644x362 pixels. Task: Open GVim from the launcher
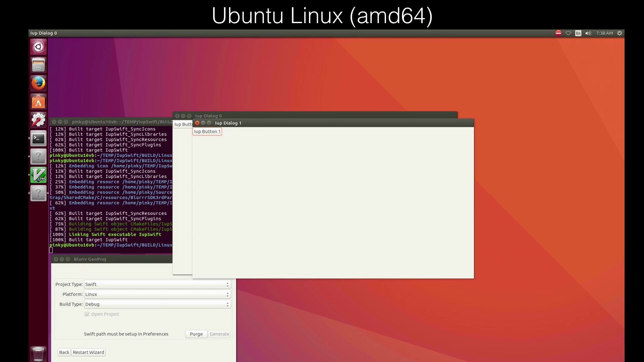(39, 175)
